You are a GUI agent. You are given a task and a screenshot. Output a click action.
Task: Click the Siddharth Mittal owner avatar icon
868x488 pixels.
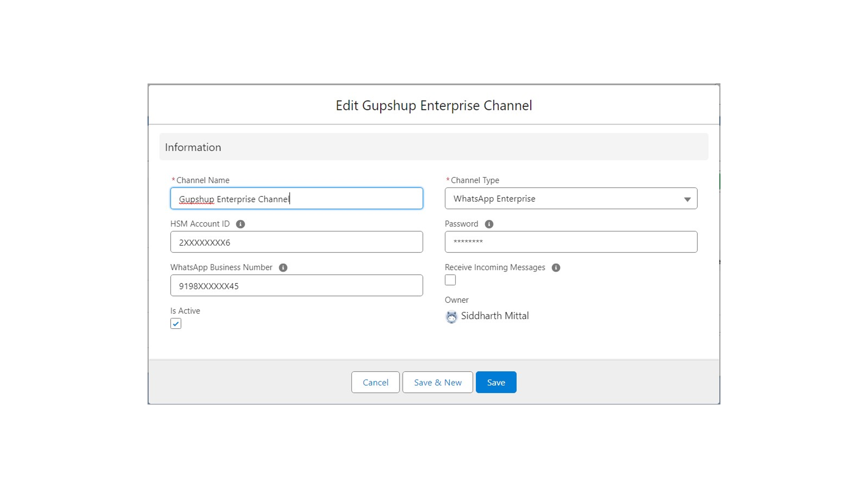point(451,315)
